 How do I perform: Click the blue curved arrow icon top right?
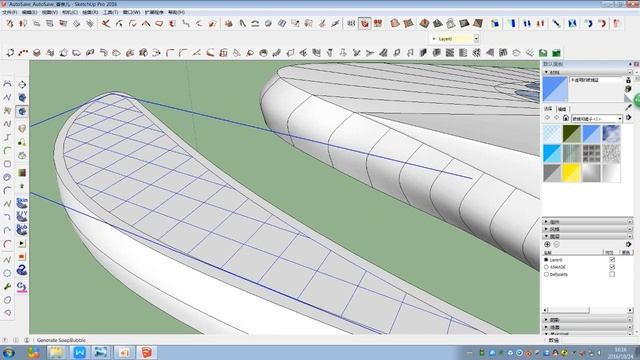click(x=588, y=23)
